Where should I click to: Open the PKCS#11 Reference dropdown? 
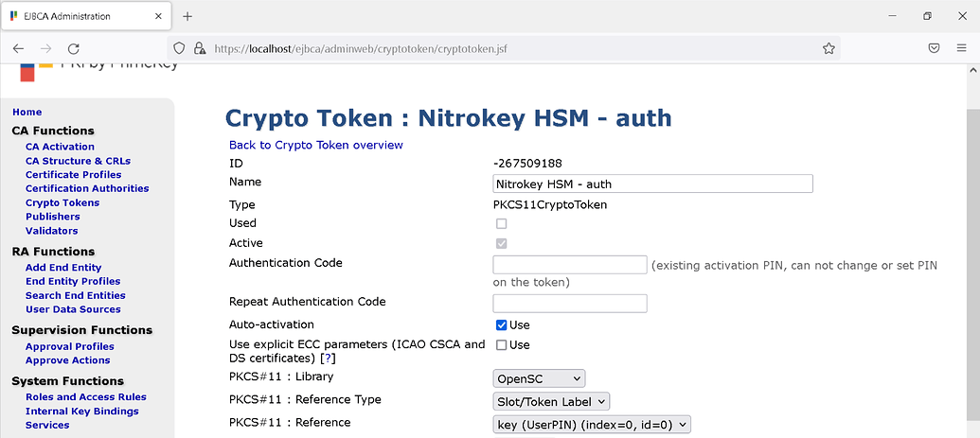coord(592,425)
